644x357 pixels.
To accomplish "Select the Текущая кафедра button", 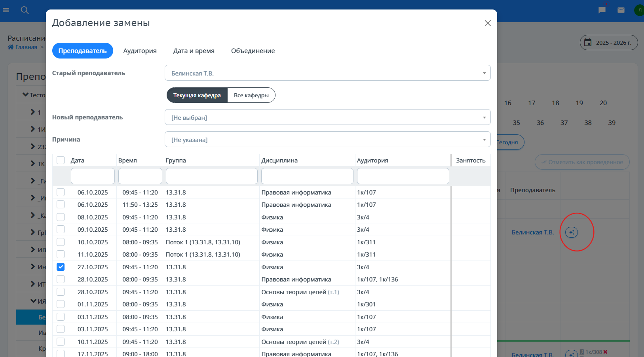I will pyautogui.click(x=197, y=95).
